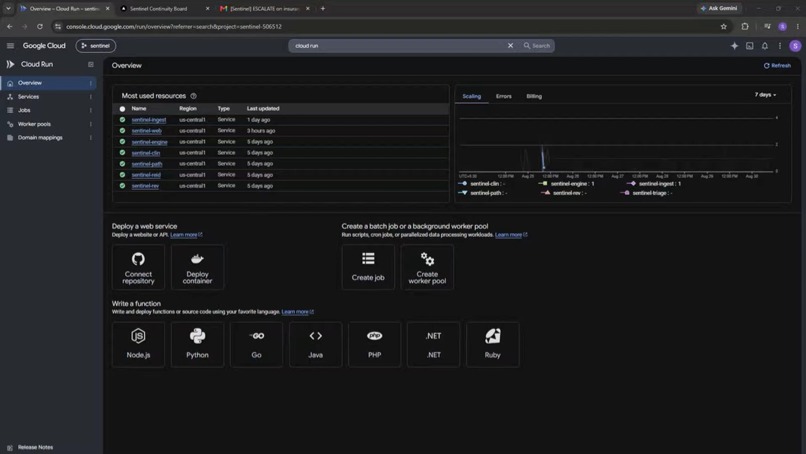
Task: Click Connect repository GitHub card
Action: (138, 267)
